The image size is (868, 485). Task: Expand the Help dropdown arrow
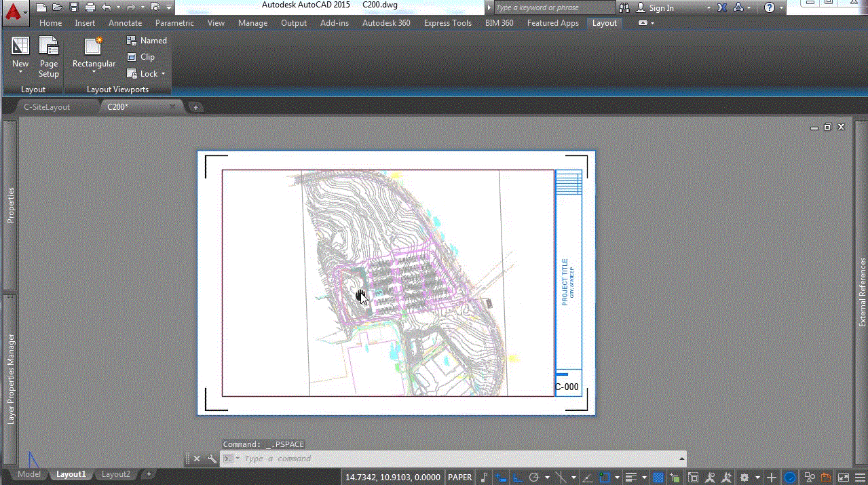click(x=781, y=7)
